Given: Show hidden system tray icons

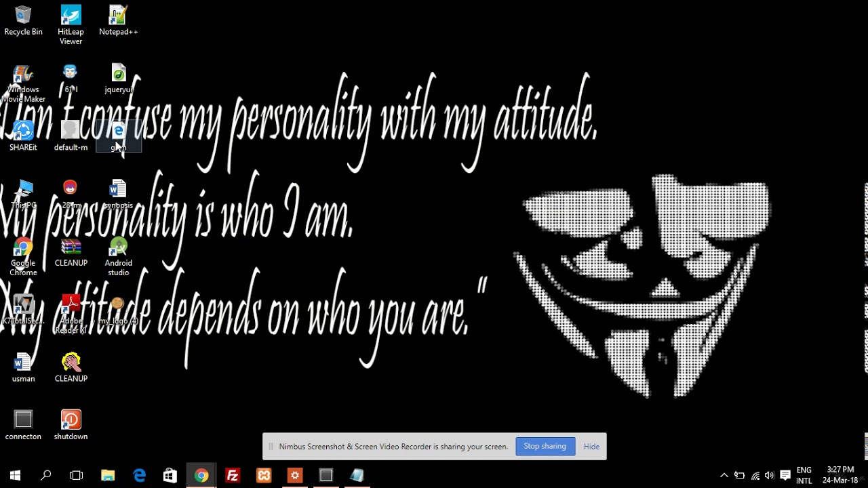Looking at the screenshot, I should pyautogui.click(x=724, y=475).
